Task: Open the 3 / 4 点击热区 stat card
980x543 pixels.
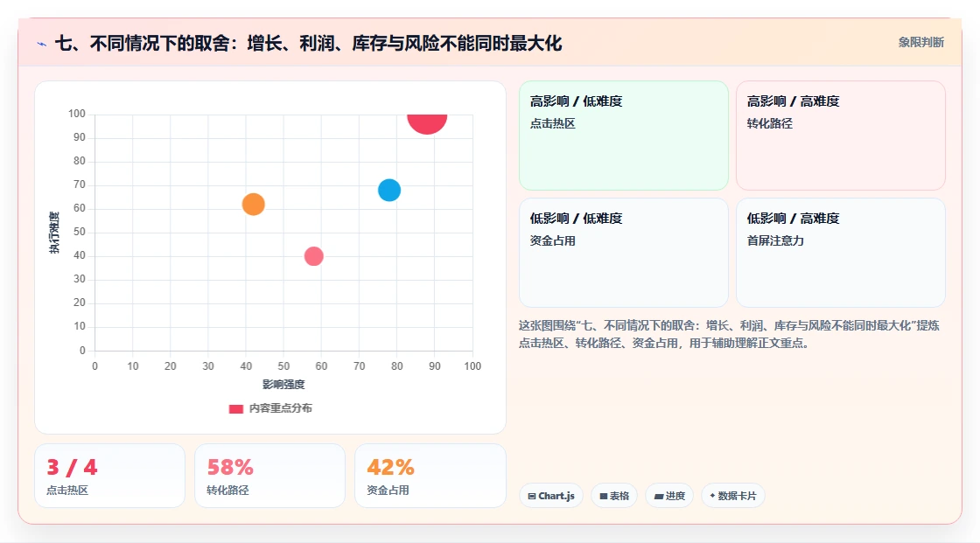Action: pyautogui.click(x=110, y=476)
